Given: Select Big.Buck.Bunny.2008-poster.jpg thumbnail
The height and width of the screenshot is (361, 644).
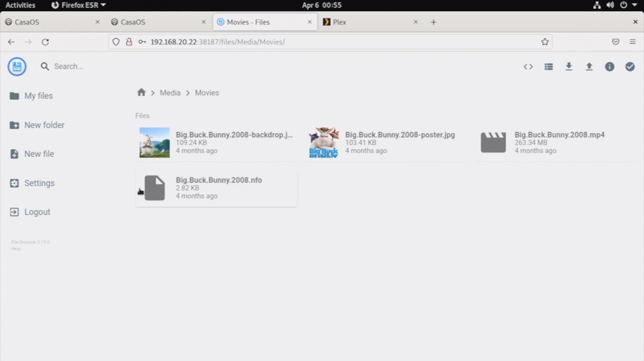Looking at the screenshot, I should coord(324,143).
